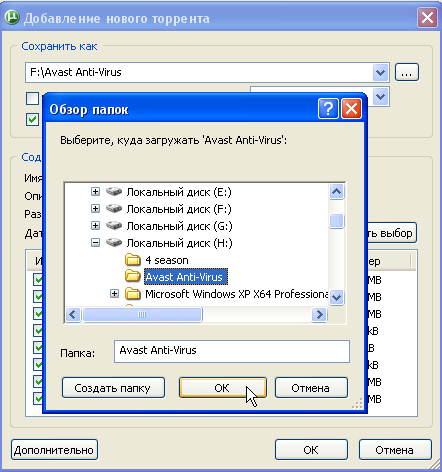Select the Local Disk (E:) drive icon
This screenshot has width=442, height=472.
[114, 192]
